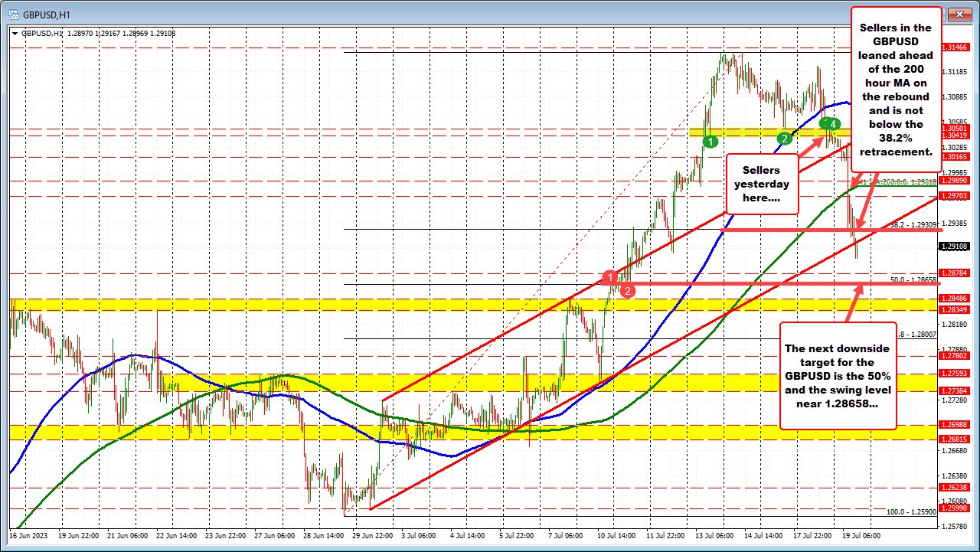Click the GBPUSD,H1 OHLC header text

click(x=98, y=33)
